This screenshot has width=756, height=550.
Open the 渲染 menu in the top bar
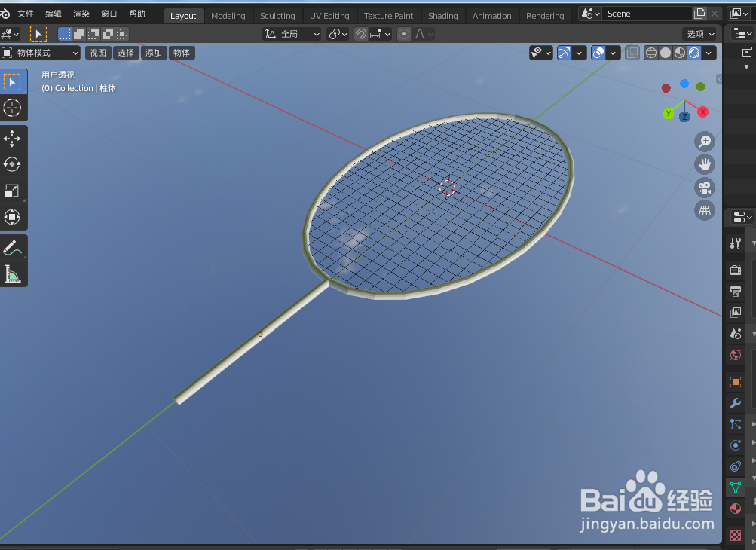(81, 13)
